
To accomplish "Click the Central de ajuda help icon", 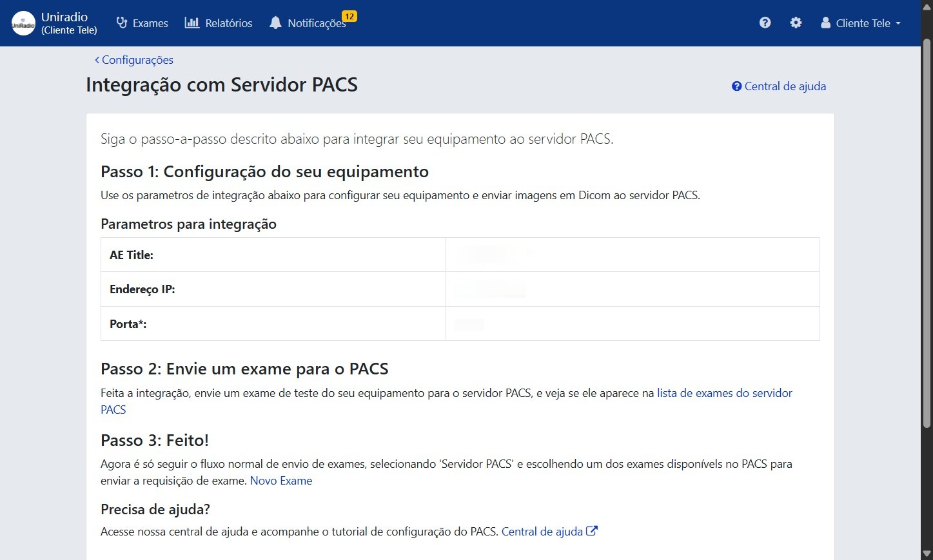I will click(736, 86).
